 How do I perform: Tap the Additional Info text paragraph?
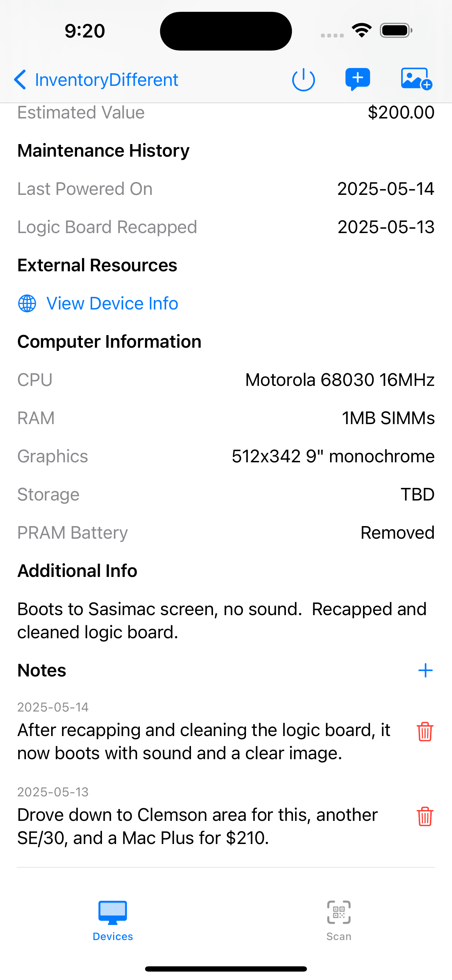(x=222, y=620)
